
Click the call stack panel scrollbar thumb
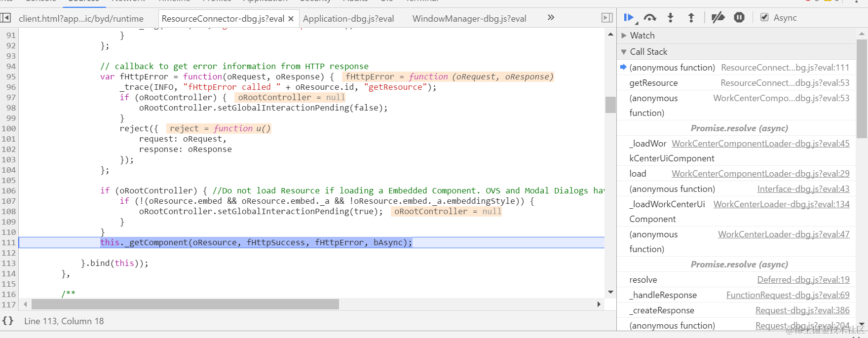(862, 89)
